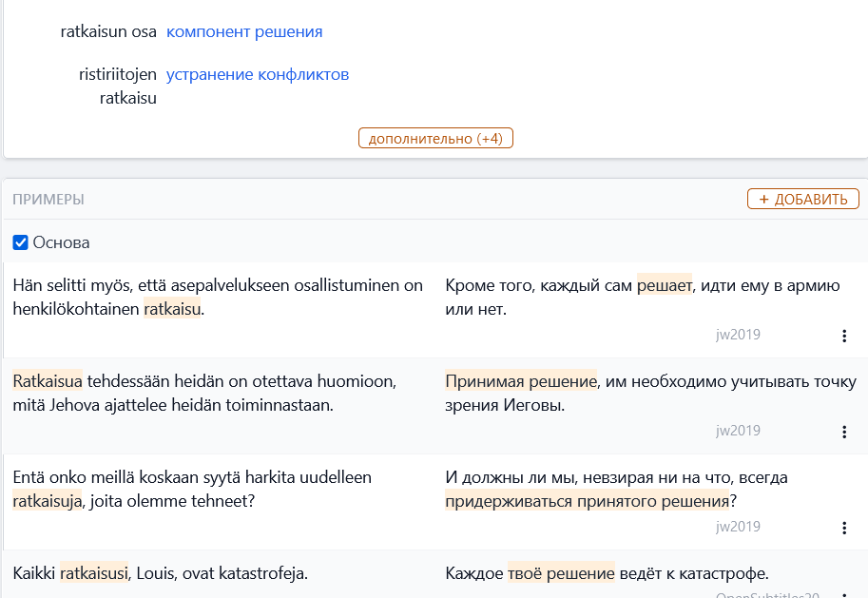Screen dimensions: 868x598
Task: Click the plus icon inside the ДОБАВИТЬ button
Action: point(765,199)
